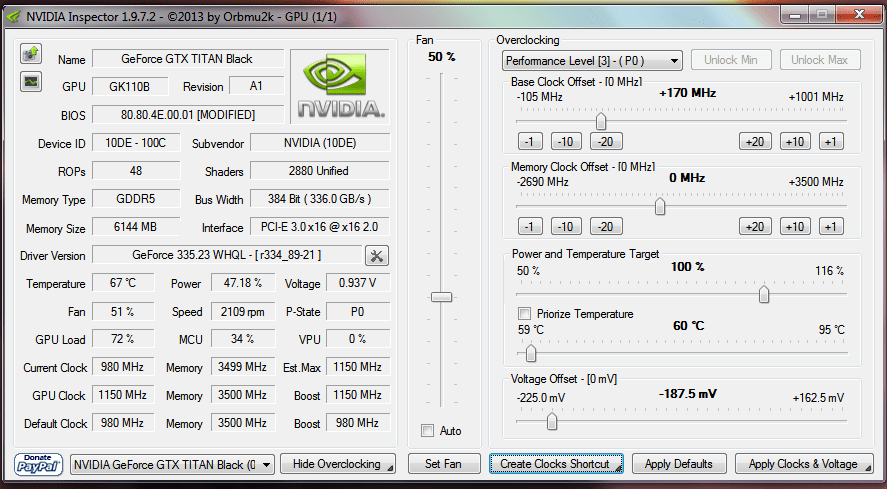The height and width of the screenshot is (489, 887).
Task: Click the Driver Version field GeForce 335.23 WHQL
Action: point(227,255)
